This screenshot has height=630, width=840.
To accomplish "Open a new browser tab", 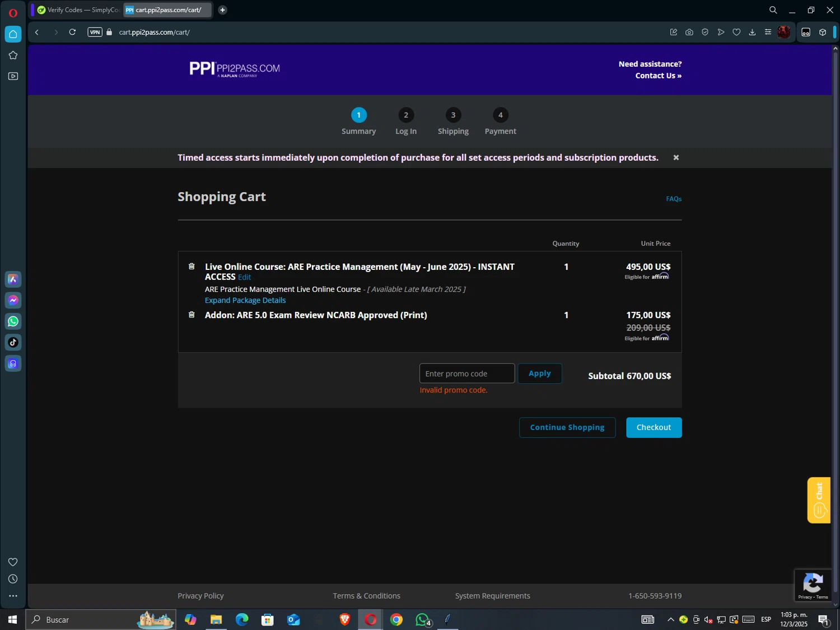I will (222, 10).
